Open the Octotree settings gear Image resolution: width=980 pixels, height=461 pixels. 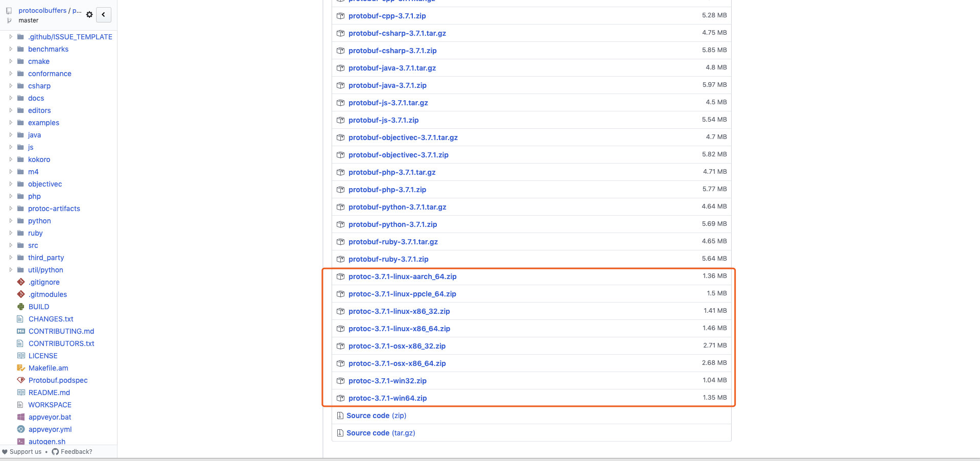tap(89, 15)
